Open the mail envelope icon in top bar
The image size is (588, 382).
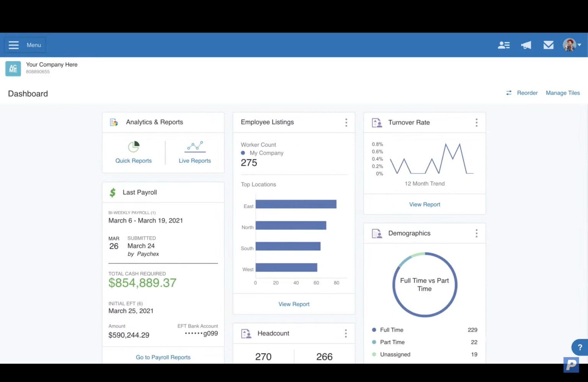[548, 45]
